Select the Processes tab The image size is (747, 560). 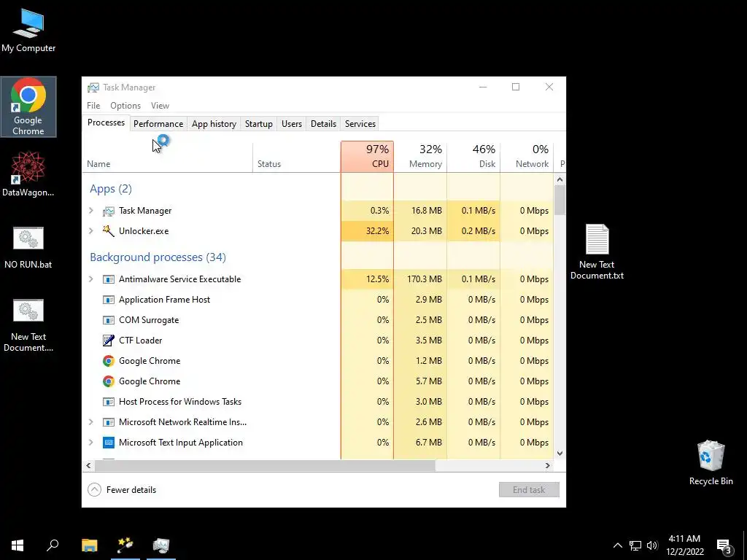pos(106,122)
